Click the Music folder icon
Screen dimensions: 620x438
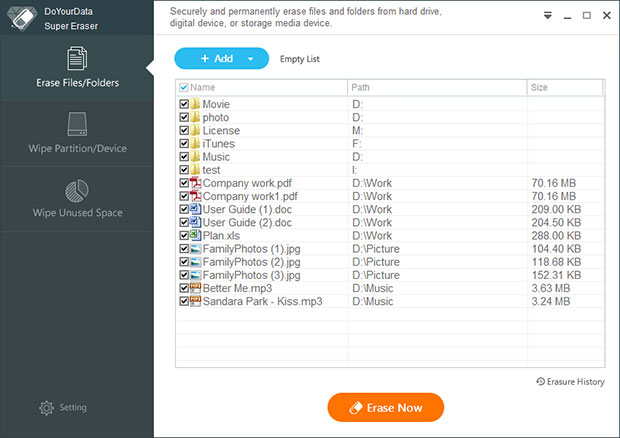click(195, 157)
